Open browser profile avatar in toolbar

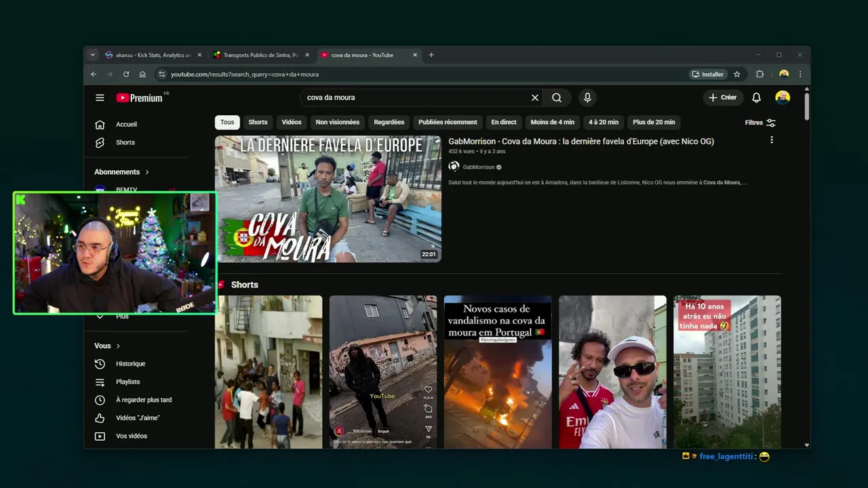pos(784,75)
